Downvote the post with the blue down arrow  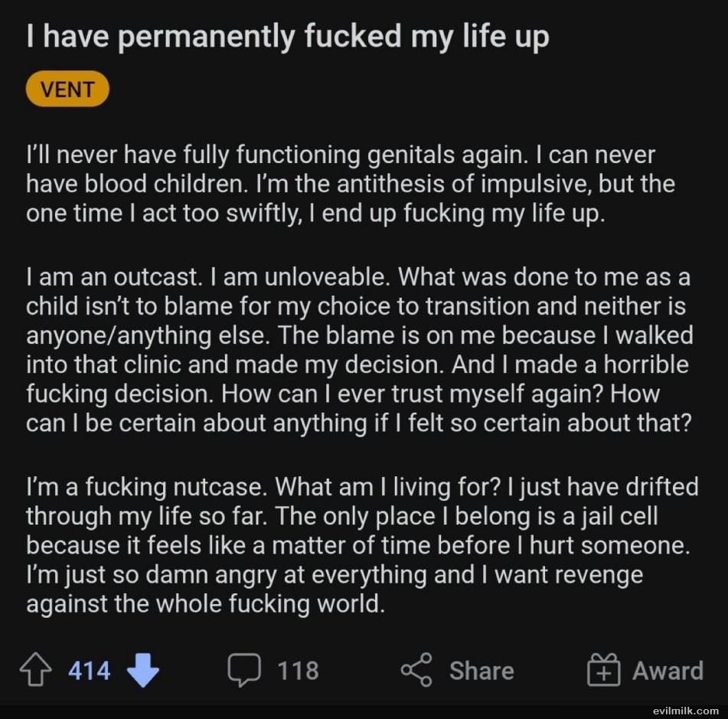[x=143, y=670]
